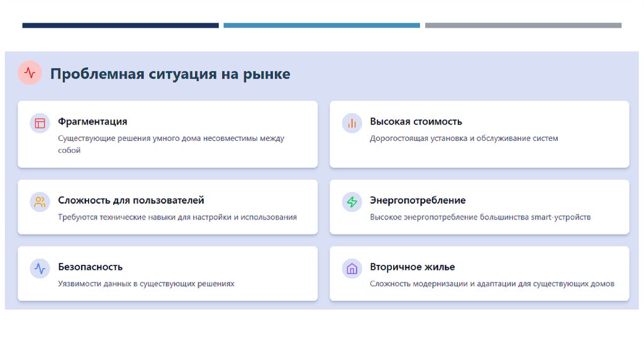
Task: Click the Требуются технические навыки description
Action: click(x=177, y=217)
